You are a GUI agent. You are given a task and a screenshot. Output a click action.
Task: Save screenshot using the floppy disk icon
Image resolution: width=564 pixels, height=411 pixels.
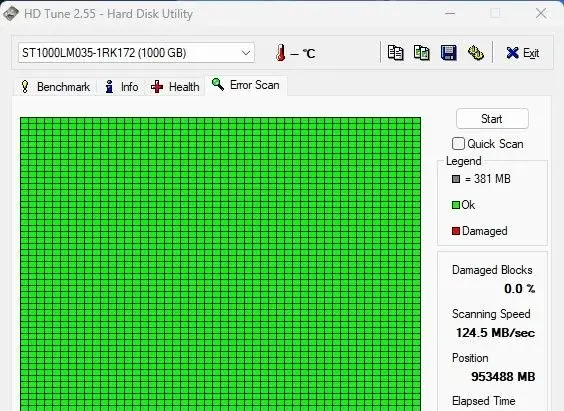click(x=449, y=53)
